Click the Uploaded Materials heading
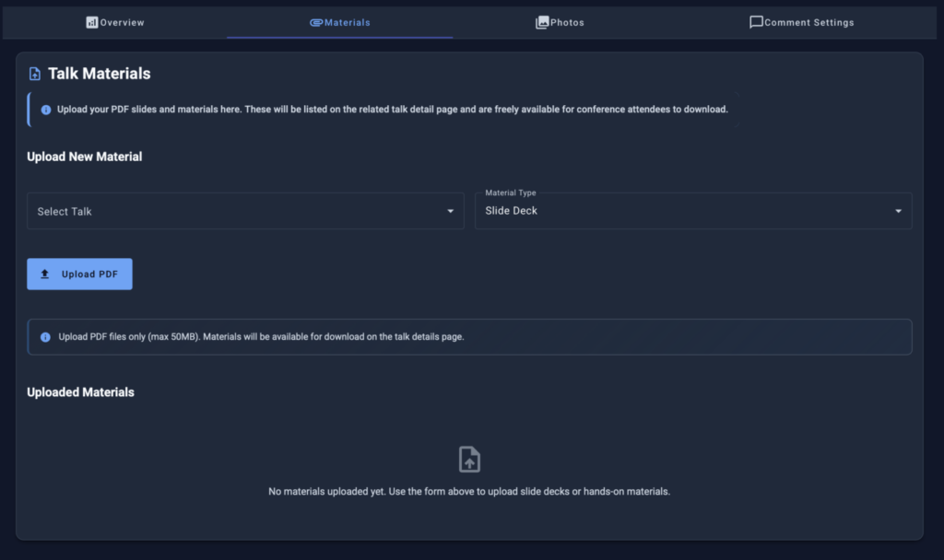 tap(81, 392)
